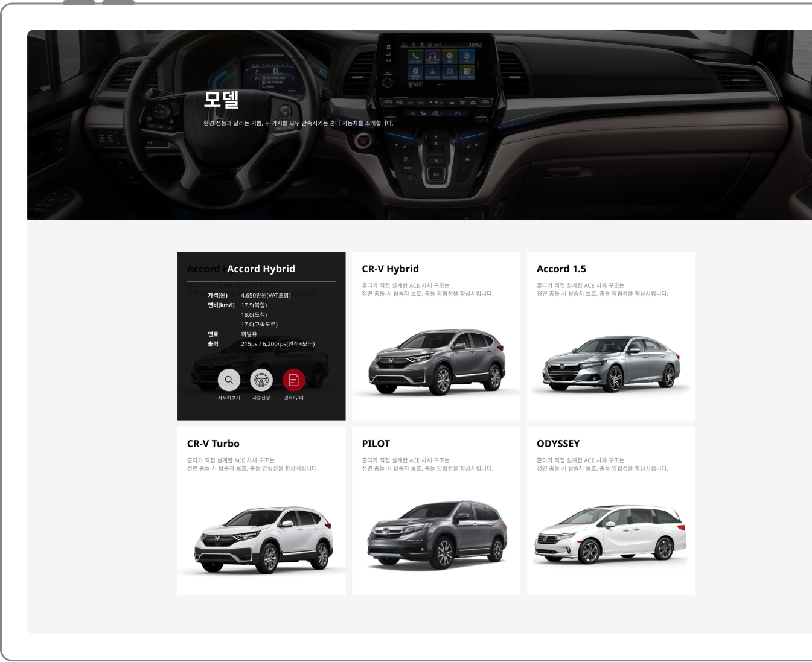812x662 pixels.
Task: Click the steering wheel 시승신청 icon
Action: [261, 380]
